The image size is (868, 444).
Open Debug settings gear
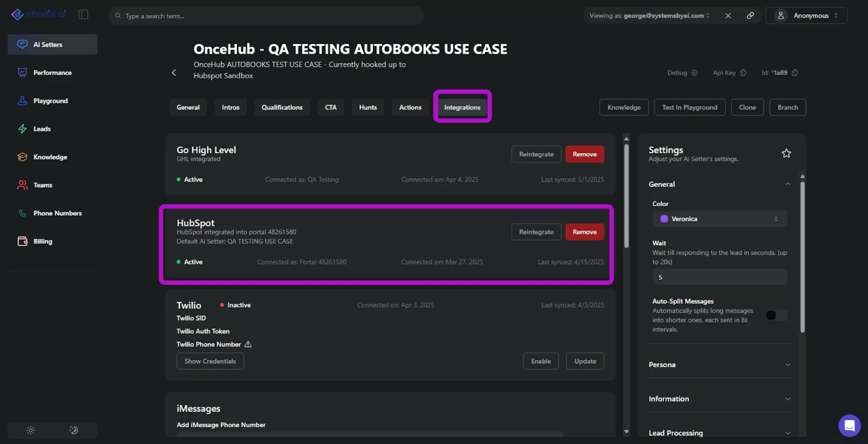(x=694, y=73)
